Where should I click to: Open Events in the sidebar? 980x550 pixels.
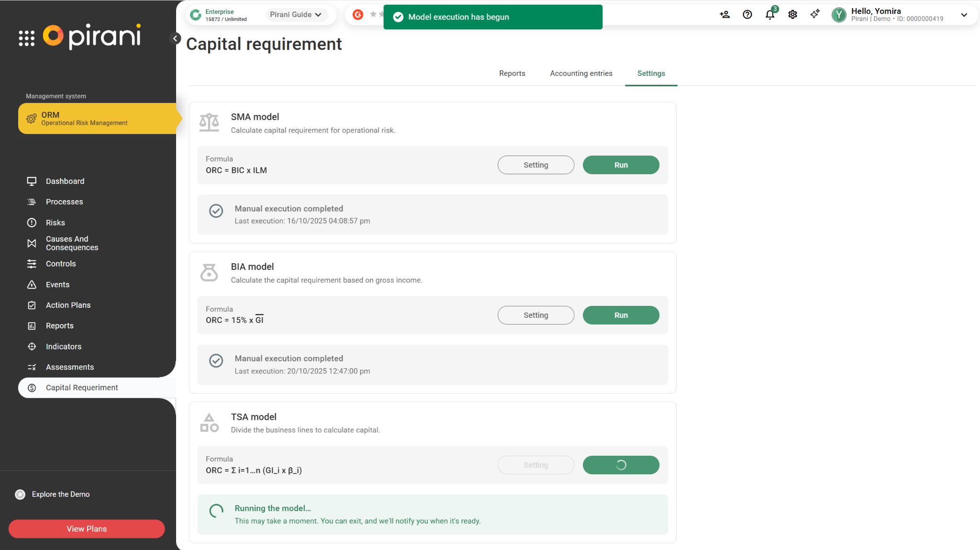57,284
